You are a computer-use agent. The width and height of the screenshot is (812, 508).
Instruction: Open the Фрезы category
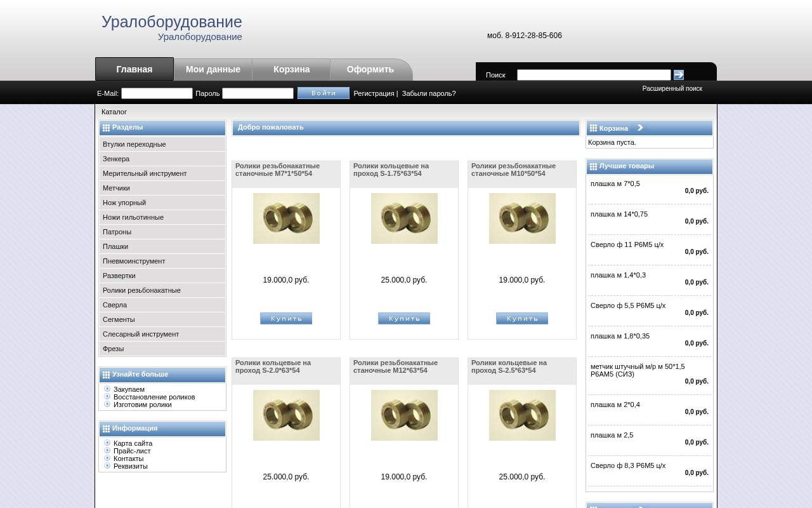point(162,349)
